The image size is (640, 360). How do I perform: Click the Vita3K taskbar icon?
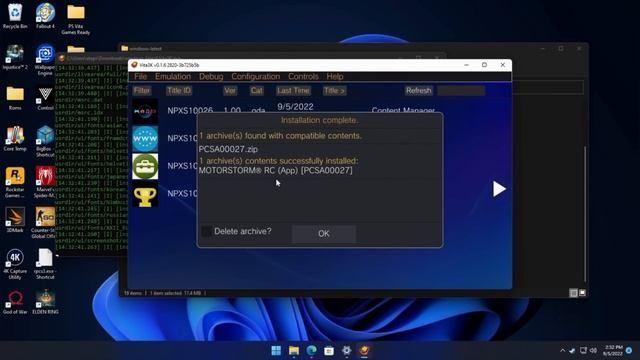[364, 351]
